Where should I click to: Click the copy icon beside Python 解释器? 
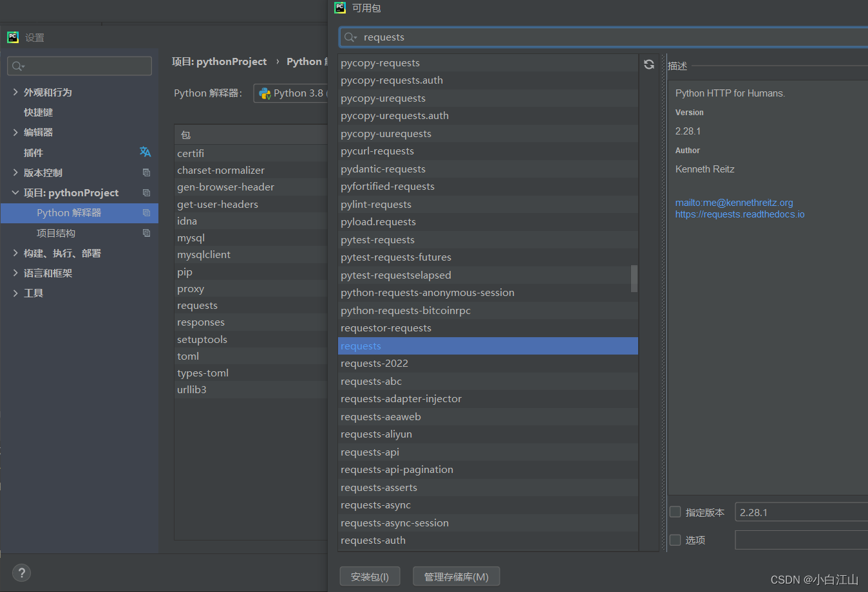146,212
